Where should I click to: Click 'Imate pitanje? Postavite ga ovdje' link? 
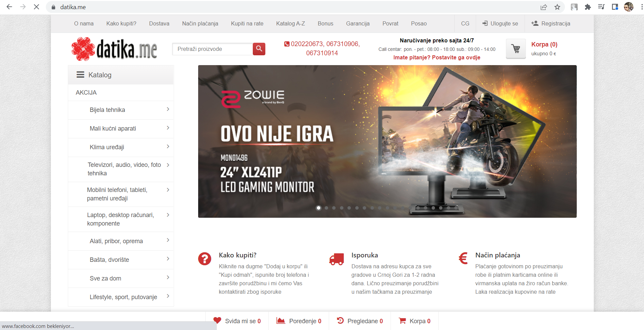click(x=437, y=57)
